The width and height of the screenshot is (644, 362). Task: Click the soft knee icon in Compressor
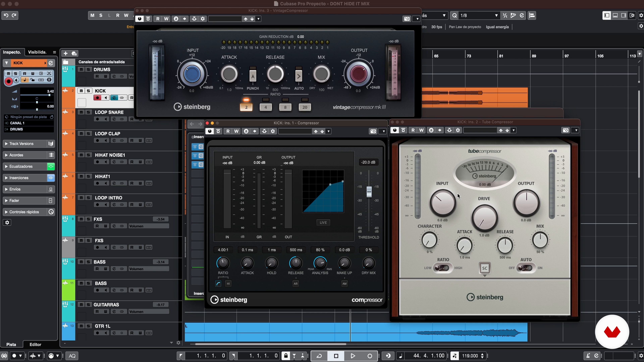point(218,284)
